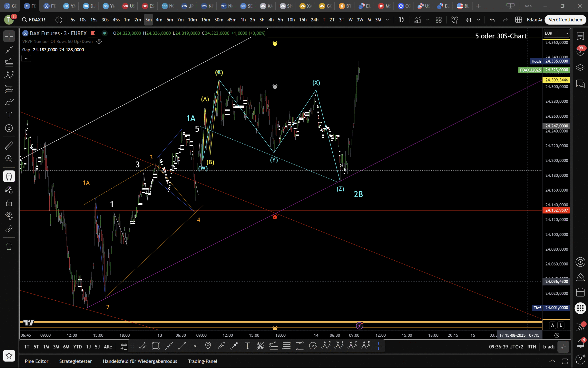Viewport: 588px width, 368px height.
Task: Open the Indicators chart icon in top toolbar
Action: pyautogui.click(x=417, y=20)
